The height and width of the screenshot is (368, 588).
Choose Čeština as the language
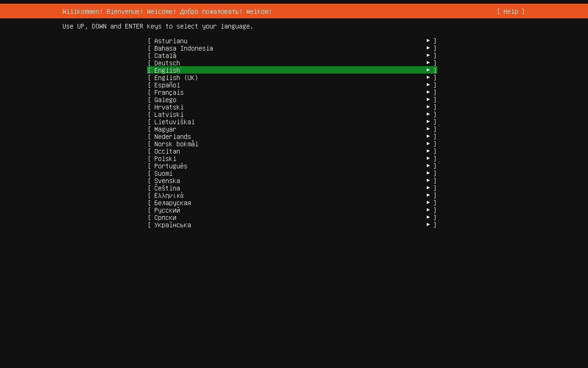[167, 188]
